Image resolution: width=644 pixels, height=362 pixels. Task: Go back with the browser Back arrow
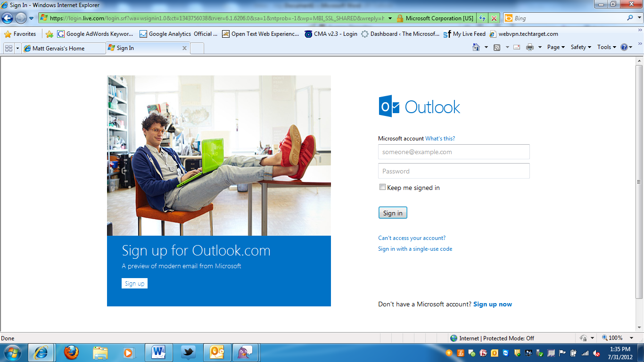7,18
